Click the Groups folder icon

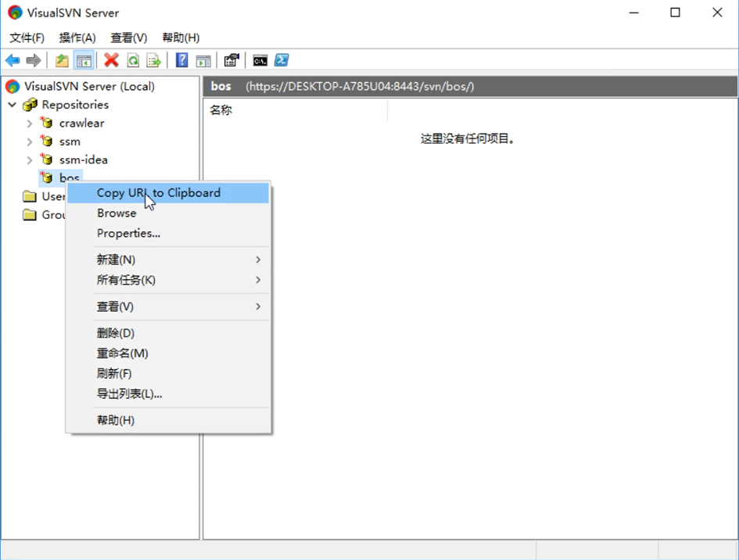pos(30,214)
